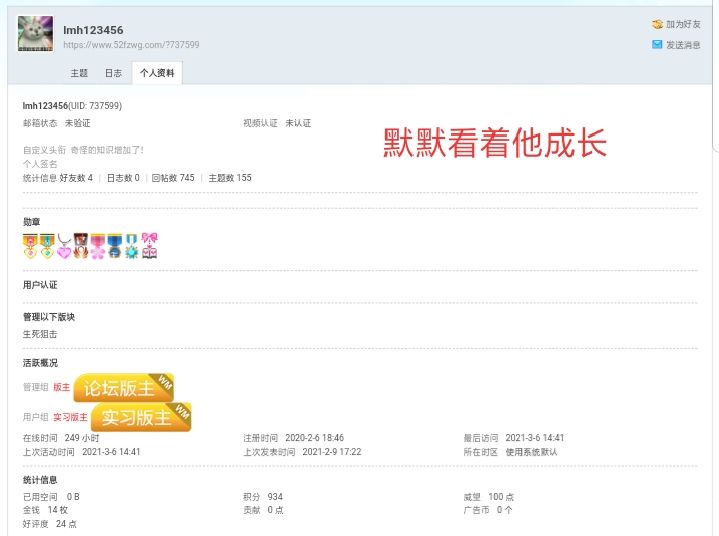Click the first gold medal with pink gem

[x=30, y=245]
